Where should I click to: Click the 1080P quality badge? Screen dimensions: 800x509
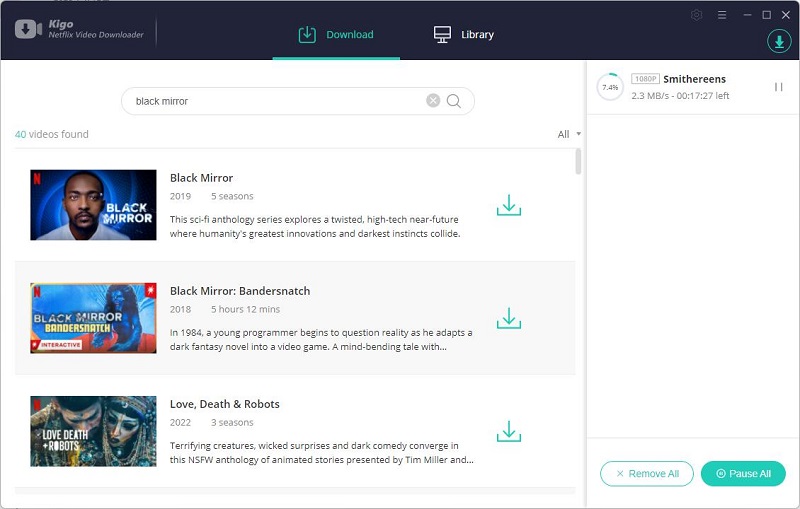coord(645,79)
